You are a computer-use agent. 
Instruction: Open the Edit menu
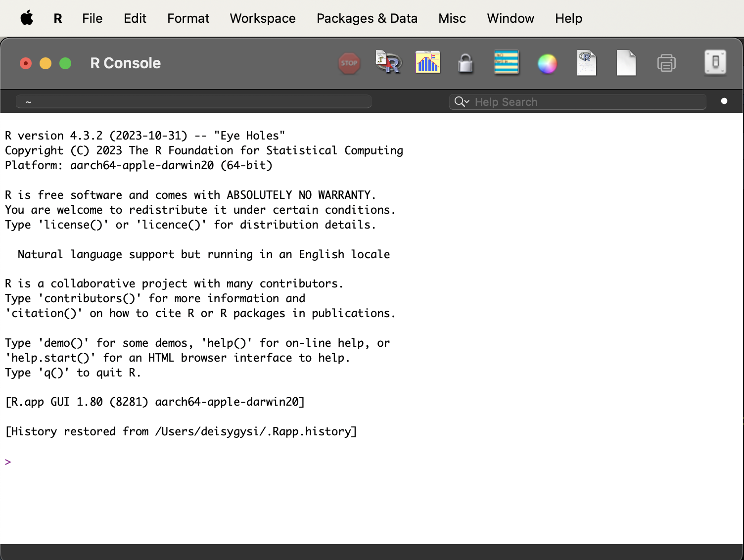click(135, 18)
